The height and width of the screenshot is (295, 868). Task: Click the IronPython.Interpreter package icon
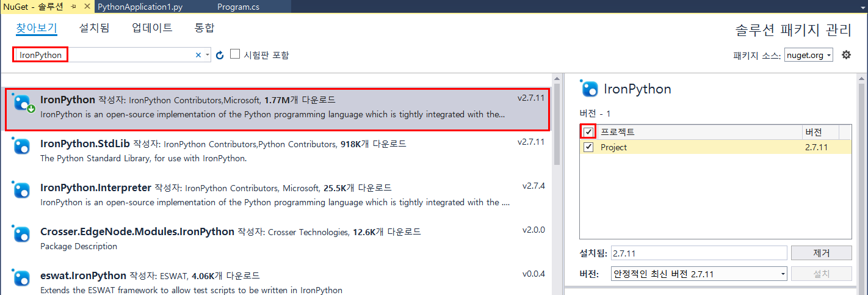pyautogui.click(x=21, y=190)
